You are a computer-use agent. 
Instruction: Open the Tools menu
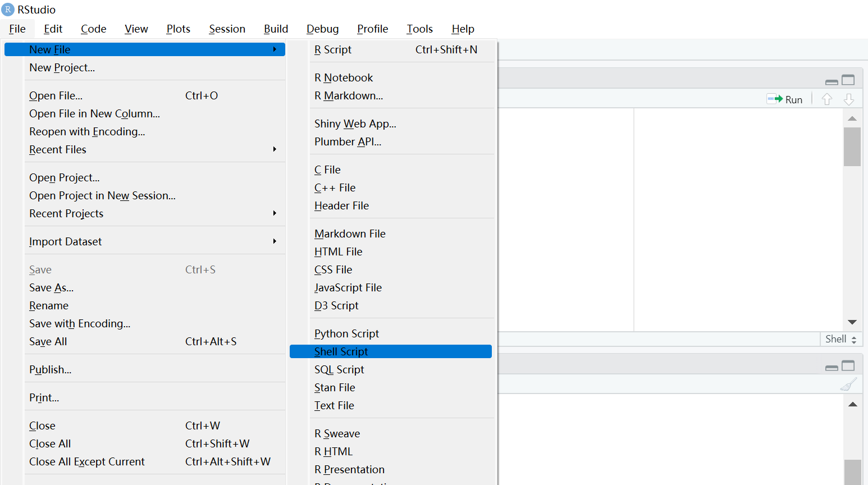coord(419,29)
